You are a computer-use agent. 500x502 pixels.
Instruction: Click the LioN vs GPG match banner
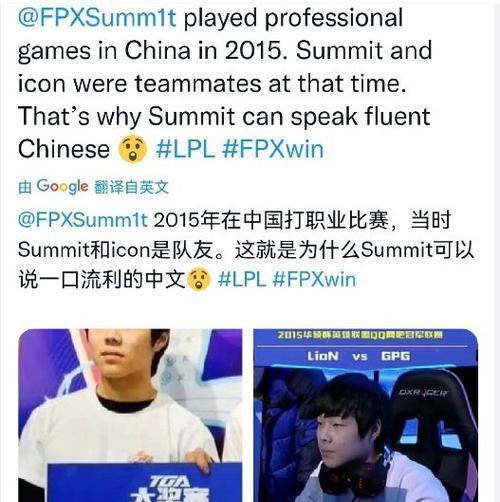358,356
